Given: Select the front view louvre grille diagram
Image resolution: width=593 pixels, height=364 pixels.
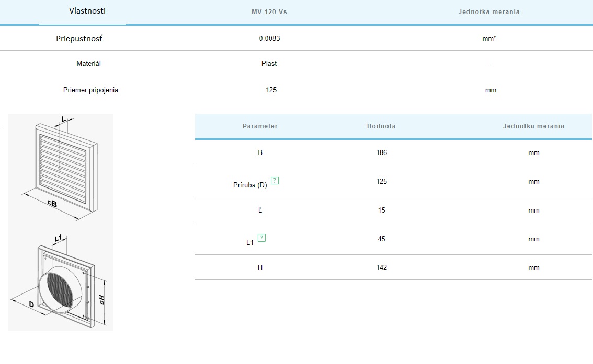Looking at the screenshot, I should [61, 167].
